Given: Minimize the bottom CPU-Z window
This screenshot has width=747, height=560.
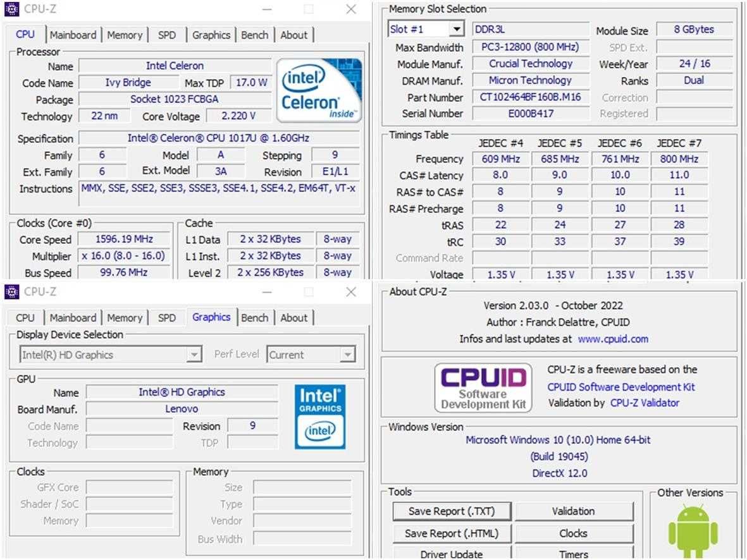Looking at the screenshot, I should [x=267, y=292].
